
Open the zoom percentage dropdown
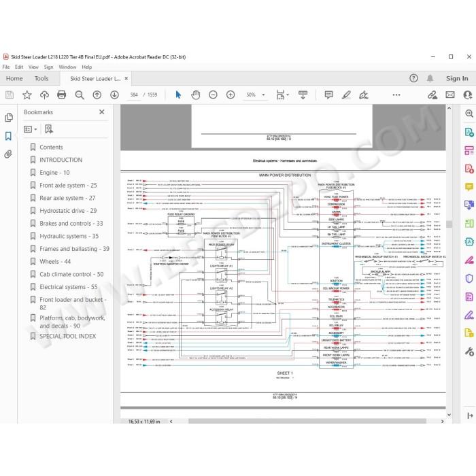[263, 95]
